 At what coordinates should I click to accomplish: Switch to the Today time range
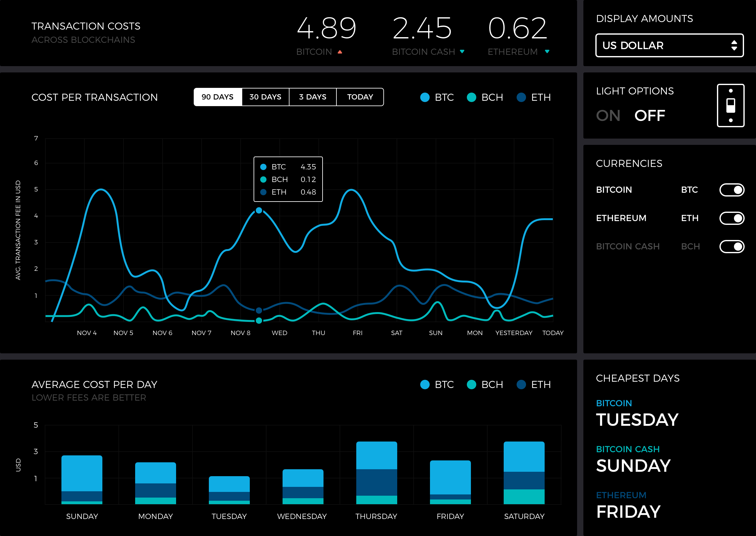coord(359,97)
